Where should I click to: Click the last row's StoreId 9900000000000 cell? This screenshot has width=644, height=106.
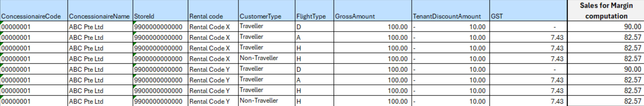point(158,101)
